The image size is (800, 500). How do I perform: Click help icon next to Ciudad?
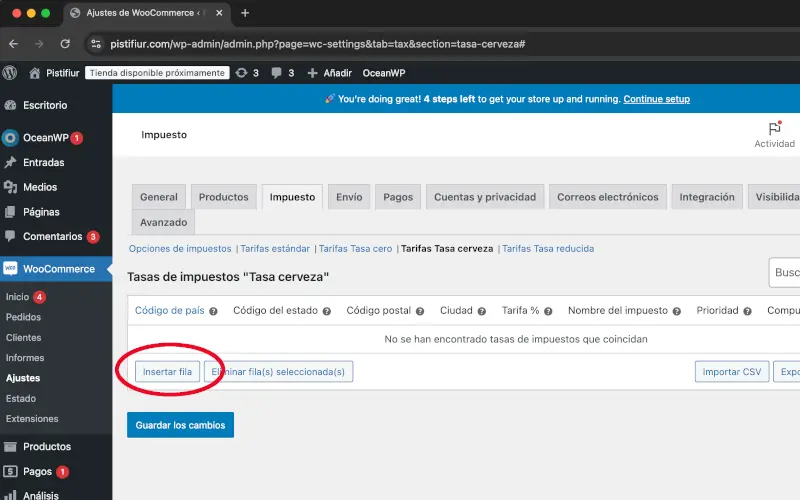[x=482, y=311]
